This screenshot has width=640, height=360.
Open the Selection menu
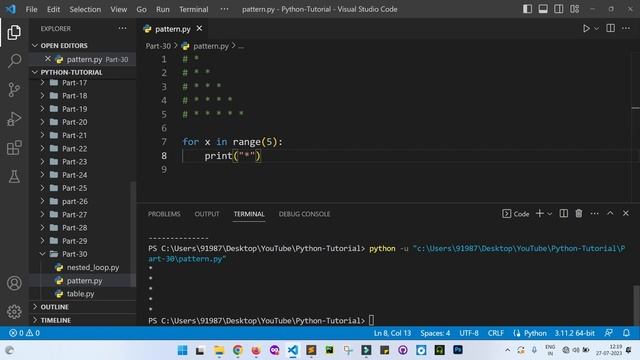tap(85, 9)
